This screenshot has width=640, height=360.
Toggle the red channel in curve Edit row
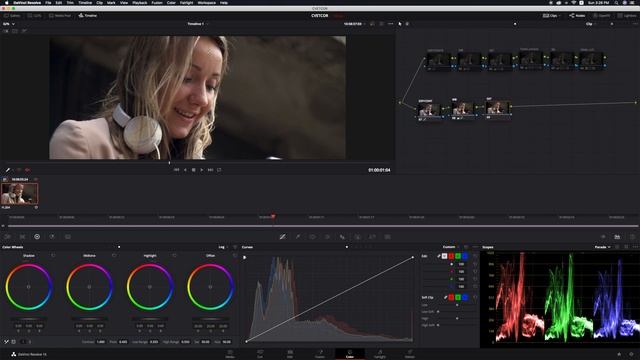pos(451,256)
